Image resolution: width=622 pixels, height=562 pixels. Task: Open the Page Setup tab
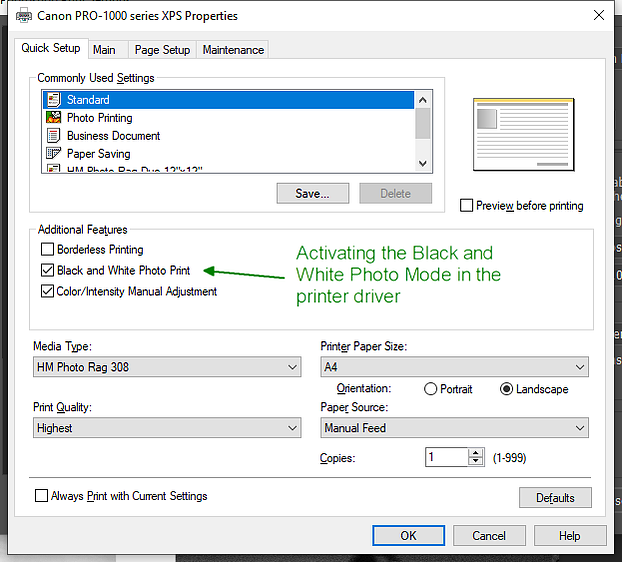pos(162,50)
